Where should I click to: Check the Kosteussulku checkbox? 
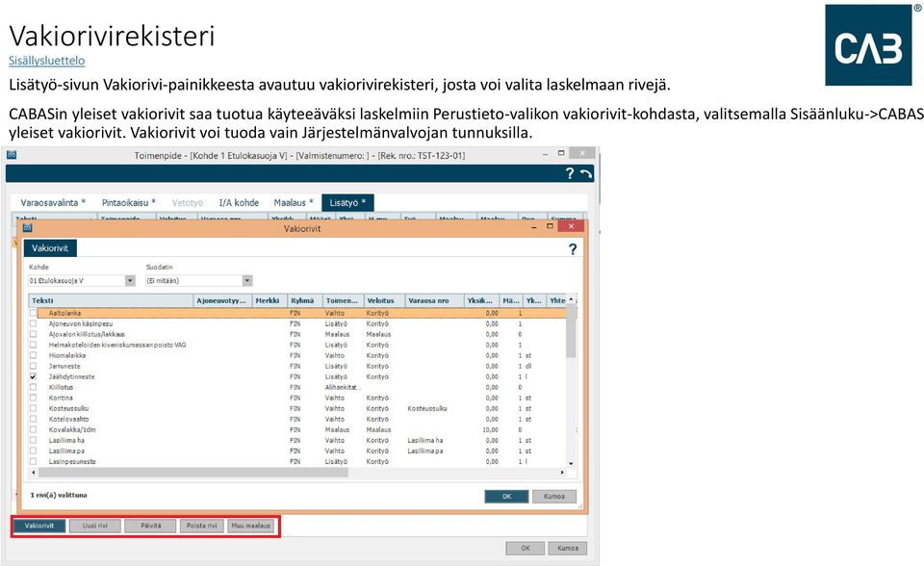tap(34, 408)
